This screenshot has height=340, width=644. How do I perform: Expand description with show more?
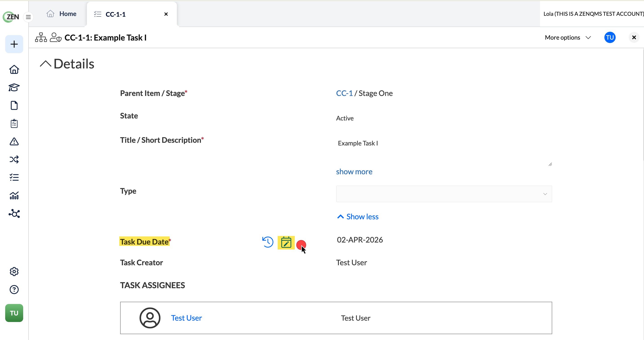point(354,172)
